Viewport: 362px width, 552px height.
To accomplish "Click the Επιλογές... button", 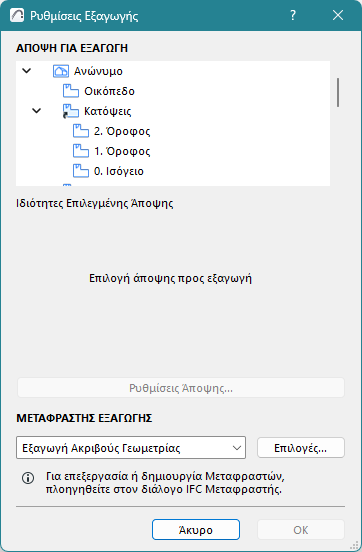I will [301, 448].
